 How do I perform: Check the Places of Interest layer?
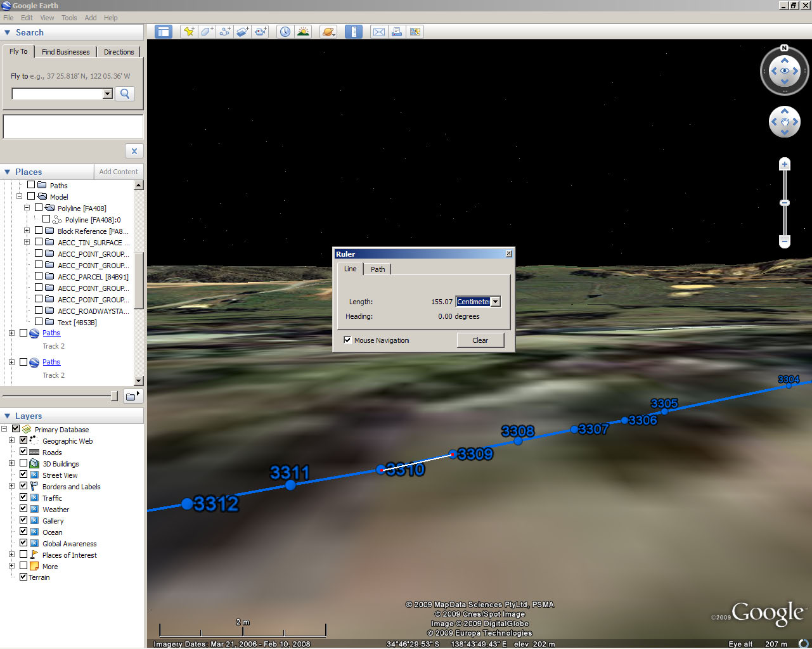23,555
